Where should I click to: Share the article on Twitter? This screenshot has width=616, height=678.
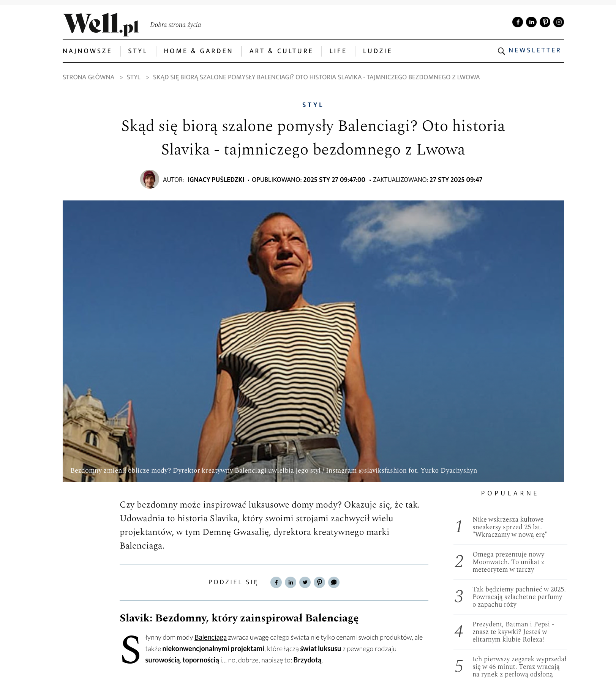[x=305, y=582]
